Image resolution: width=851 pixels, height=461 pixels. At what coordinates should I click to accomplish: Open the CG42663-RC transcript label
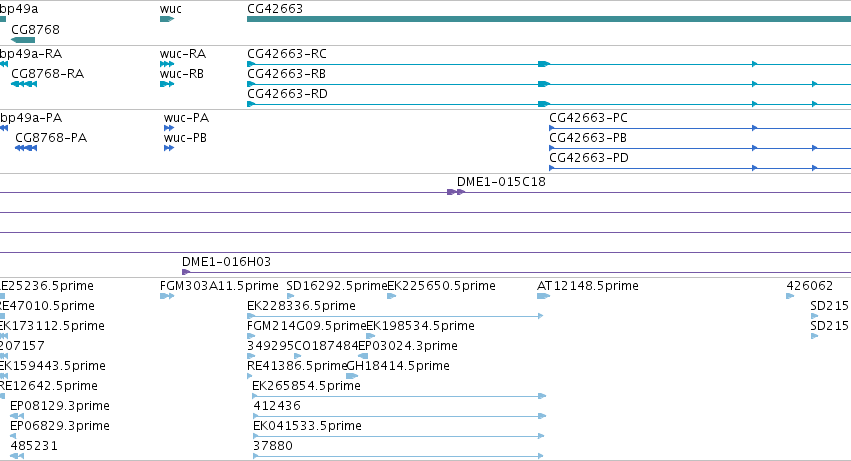click(x=287, y=54)
